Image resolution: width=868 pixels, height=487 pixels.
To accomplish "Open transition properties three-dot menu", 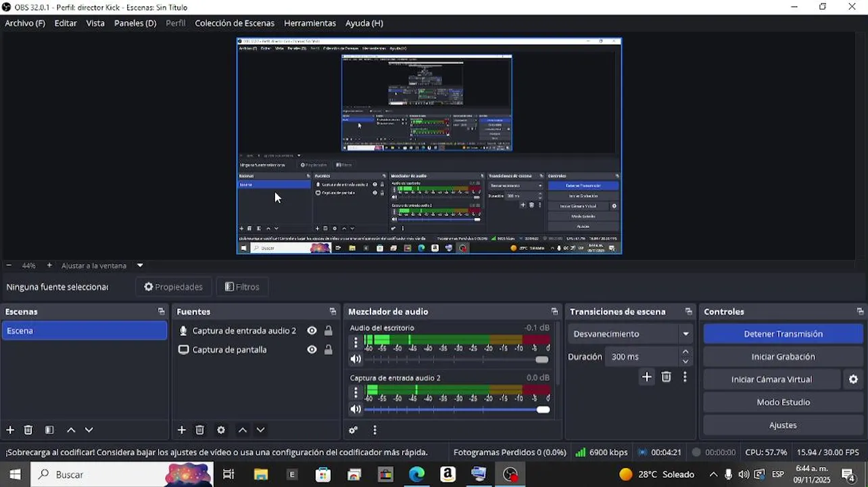I will pyautogui.click(x=685, y=377).
